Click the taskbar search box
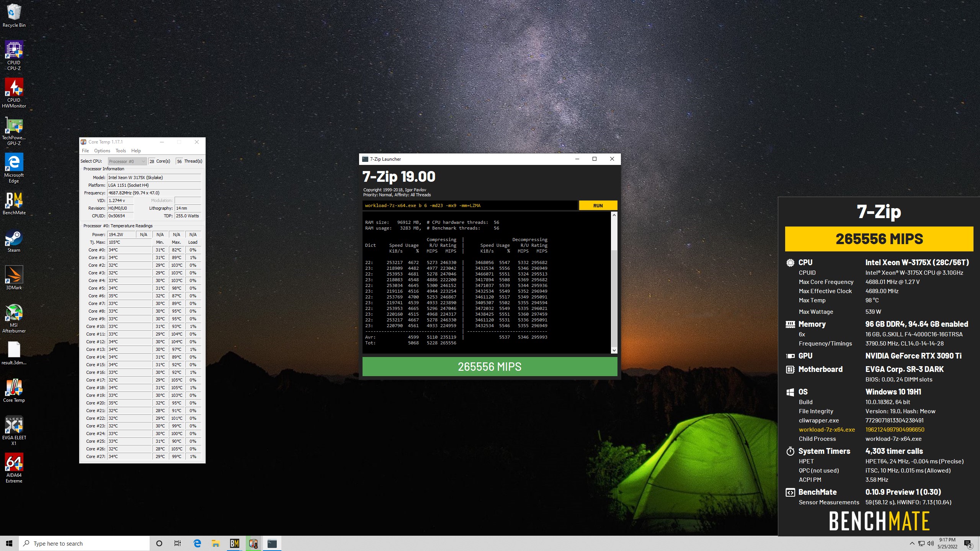Screen dimensions: 980x551 [x=84, y=543]
